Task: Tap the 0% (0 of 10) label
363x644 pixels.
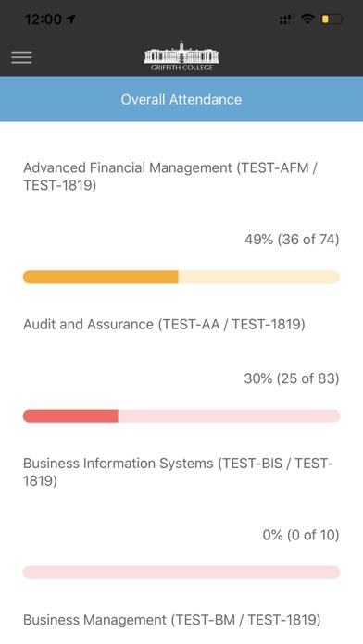Action: coord(301,535)
